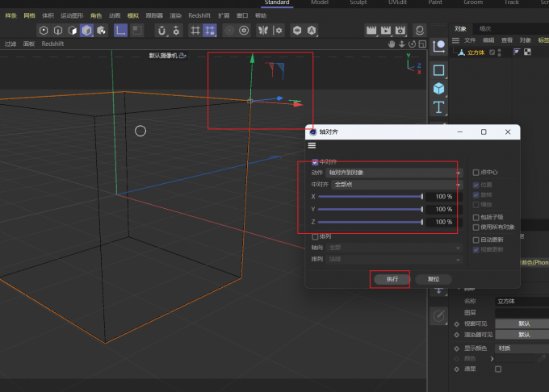Open the Axis Center dialog hamburger menu
The image size is (549, 392).
pos(312,145)
